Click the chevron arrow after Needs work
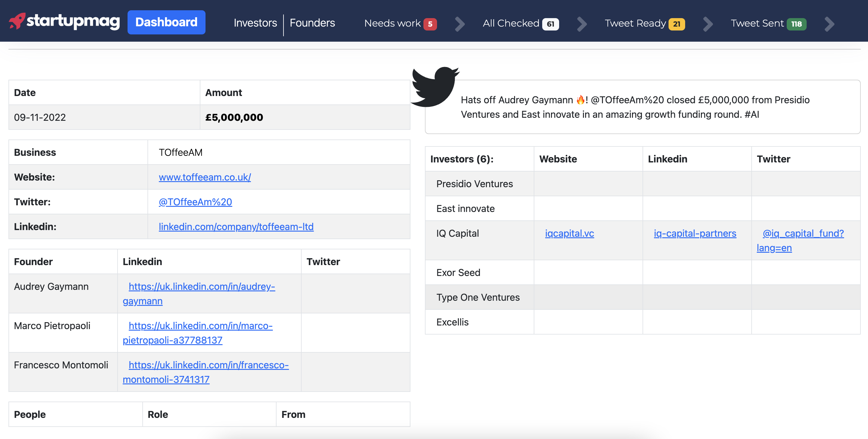Screen dimensions: 868x439 (x=460, y=24)
